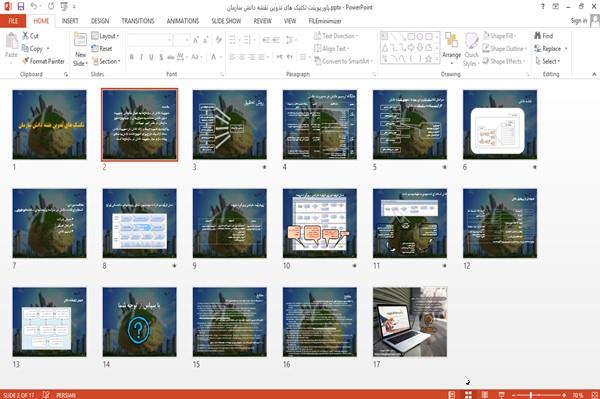Expand Align Text dropdown

[331, 49]
